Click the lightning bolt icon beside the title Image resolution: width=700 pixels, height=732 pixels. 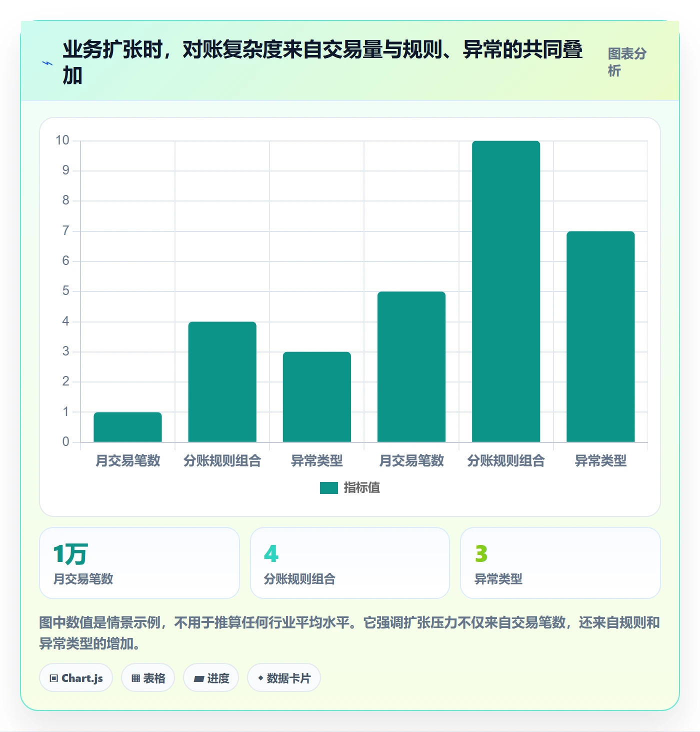(47, 63)
